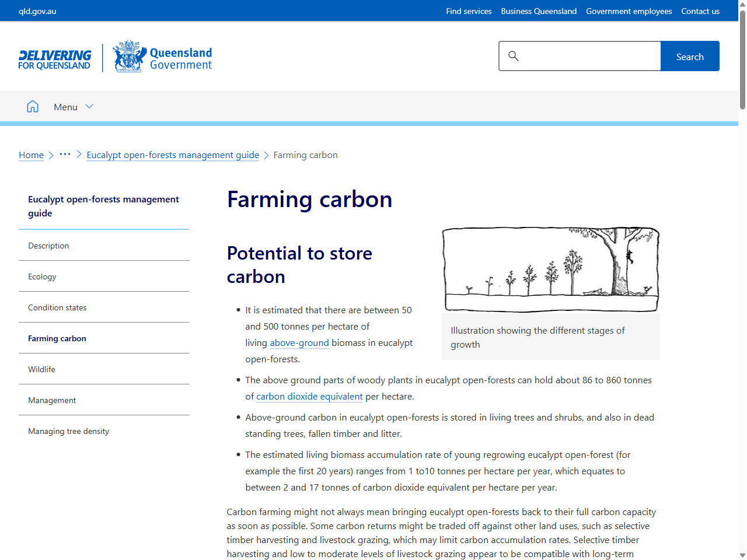The width and height of the screenshot is (747, 560).
Task: Follow the carbon dioxide equivalent link
Action: tap(309, 397)
